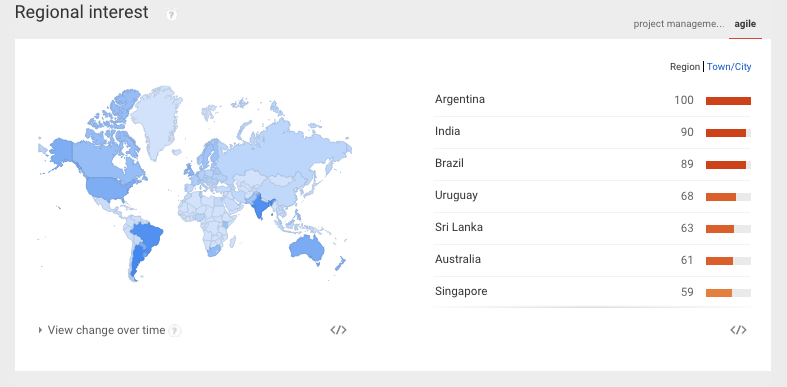The width and height of the screenshot is (787, 387).
Task: Click Australia on the world map
Action: pos(306,248)
